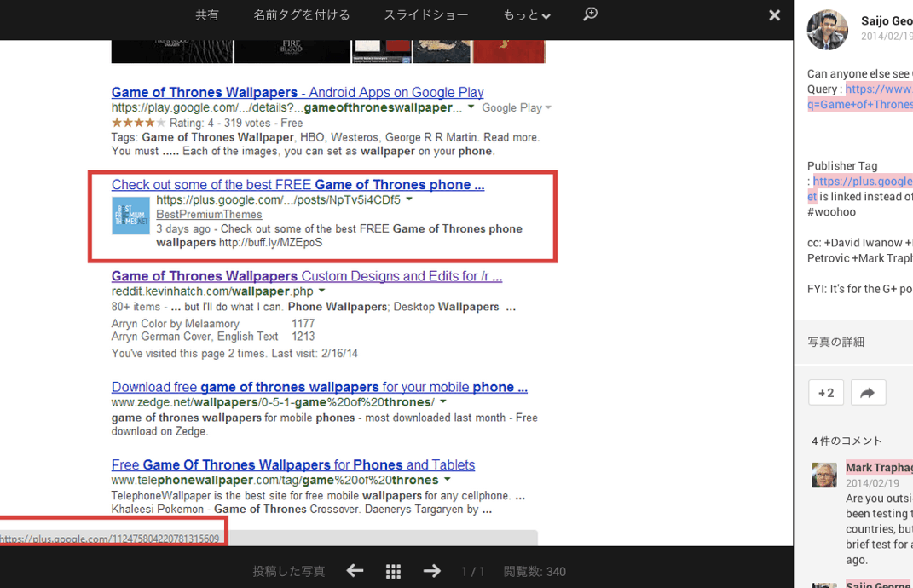Click Saijo George's profile avatar
Viewport: 913px width, 588px height.
[x=827, y=30]
